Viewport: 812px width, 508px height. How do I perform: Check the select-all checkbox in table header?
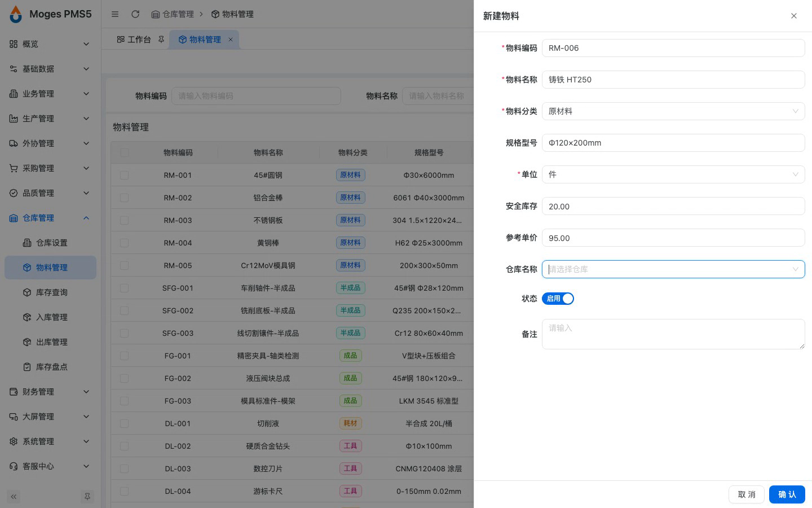coord(125,152)
